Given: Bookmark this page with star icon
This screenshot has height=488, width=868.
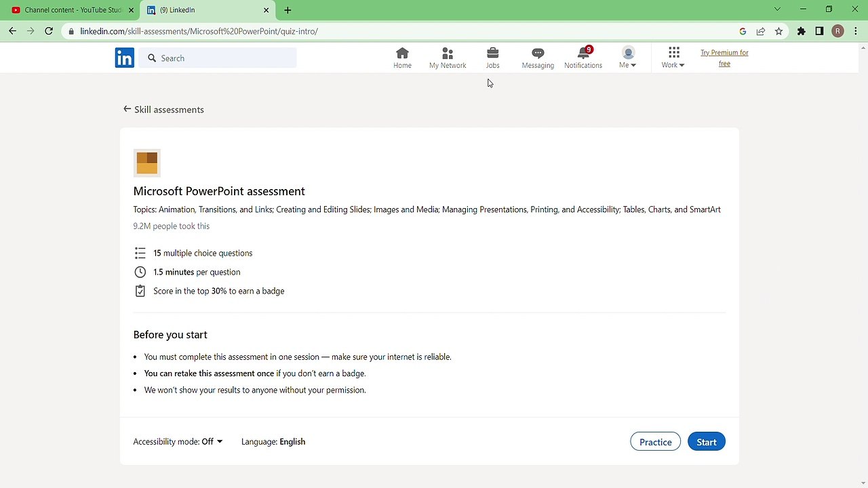Looking at the screenshot, I should point(778,31).
